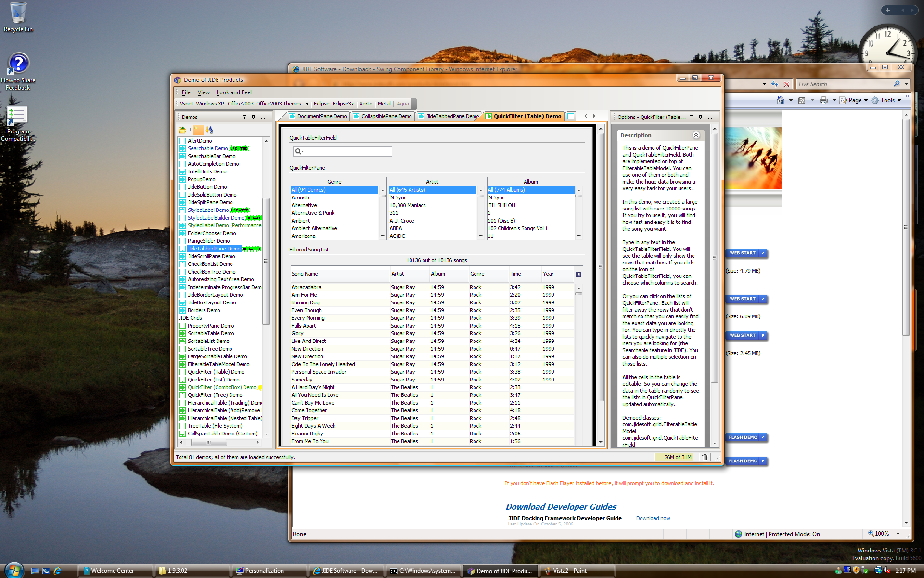
Task: Open the Live Search provider dropdown arrow
Action: (x=906, y=84)
